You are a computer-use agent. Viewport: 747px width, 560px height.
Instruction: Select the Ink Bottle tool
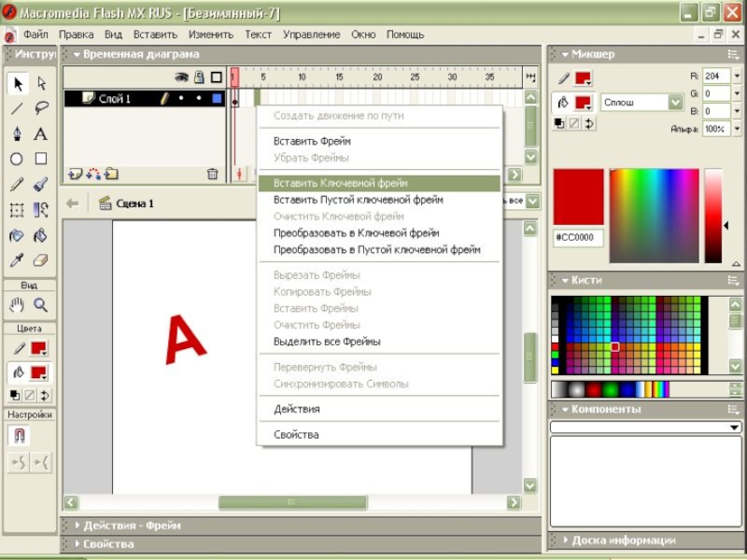pos(17,235)
